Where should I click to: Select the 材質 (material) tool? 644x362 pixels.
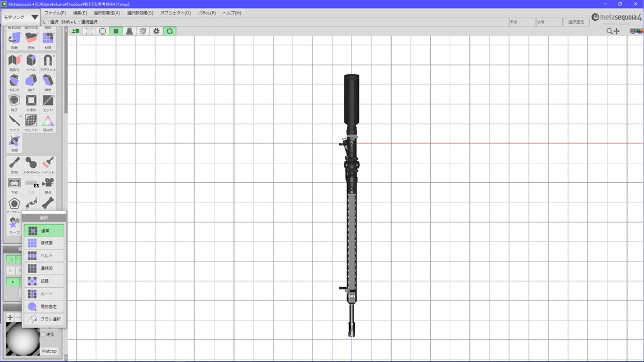click(48, 40)
